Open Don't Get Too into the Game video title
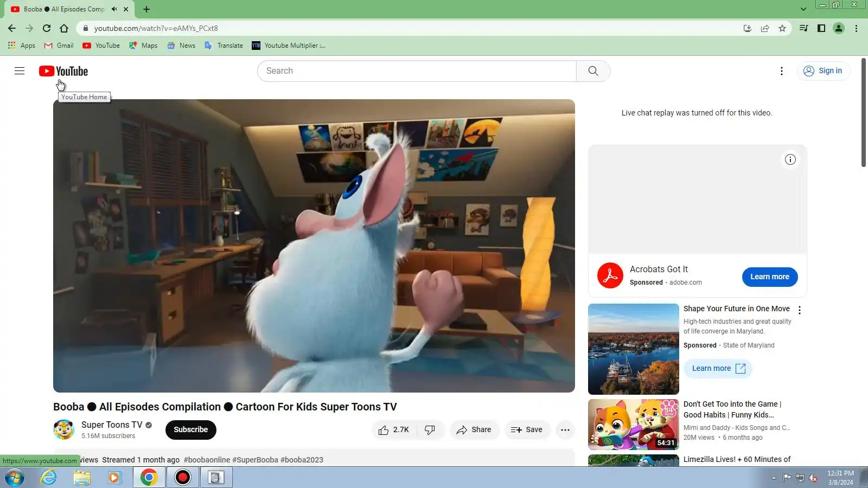This screenshot has height=488, width=868. 732,409
